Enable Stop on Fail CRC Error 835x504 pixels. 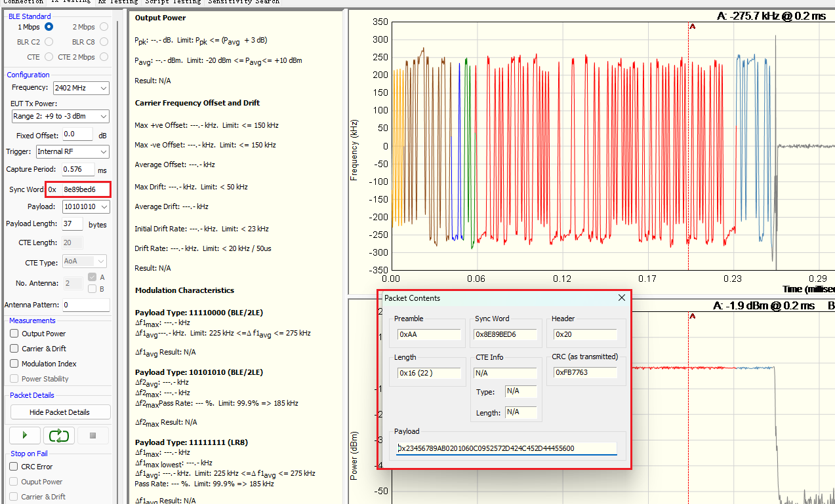coord(14,467)
